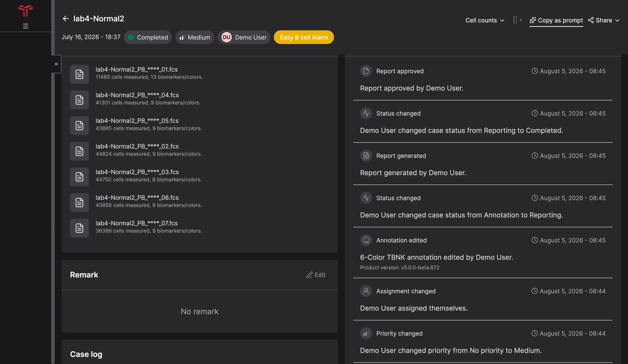Open the hamburger menu in sidebar

pos(25,26)
